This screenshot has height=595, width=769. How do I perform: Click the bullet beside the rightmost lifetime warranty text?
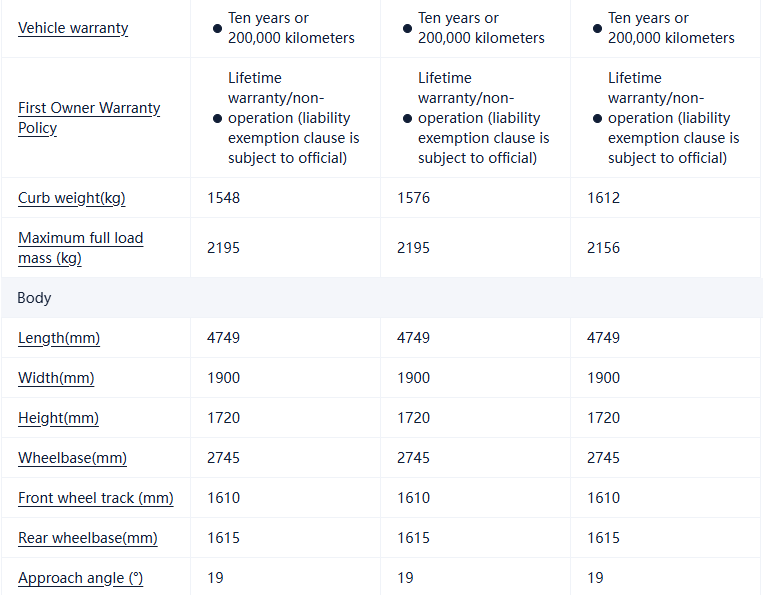[x=597, y=118]
